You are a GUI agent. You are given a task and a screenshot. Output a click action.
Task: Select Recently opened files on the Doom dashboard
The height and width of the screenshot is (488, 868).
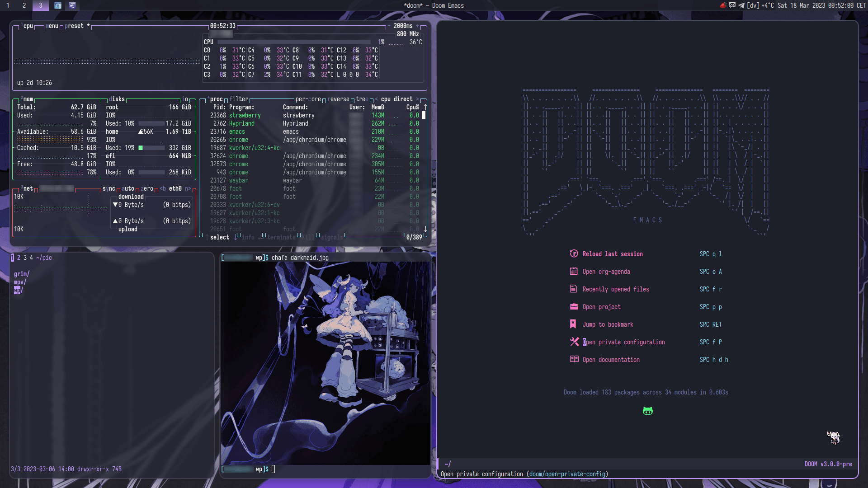pyautogui.click(x=616, y=289)
